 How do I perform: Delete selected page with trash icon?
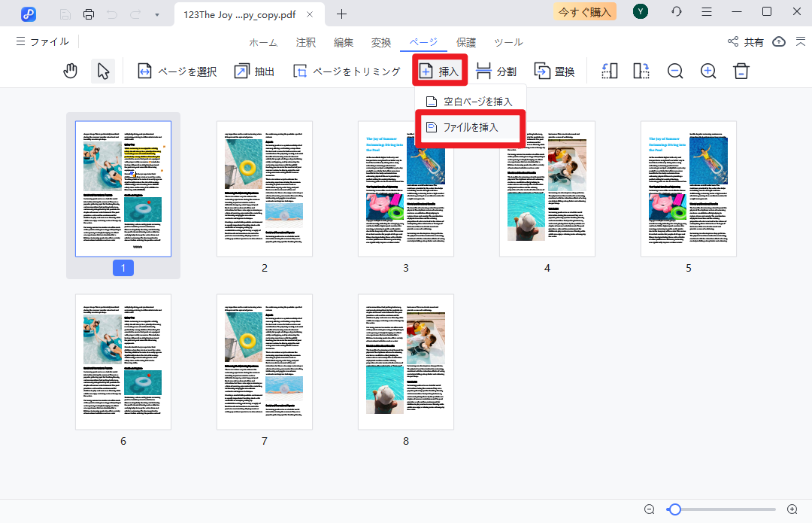click(741, 71)
